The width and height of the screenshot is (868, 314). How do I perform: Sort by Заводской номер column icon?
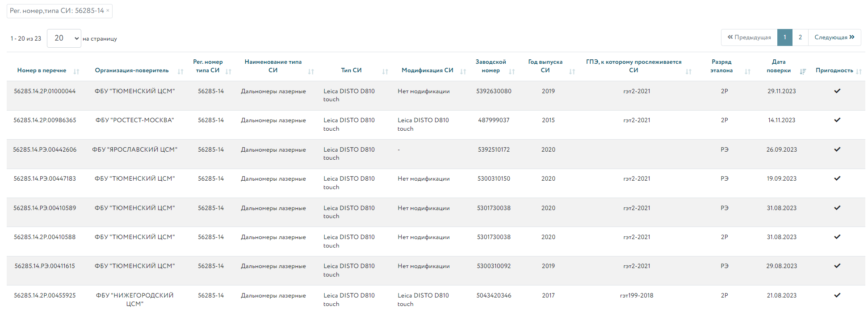[512, 71]
